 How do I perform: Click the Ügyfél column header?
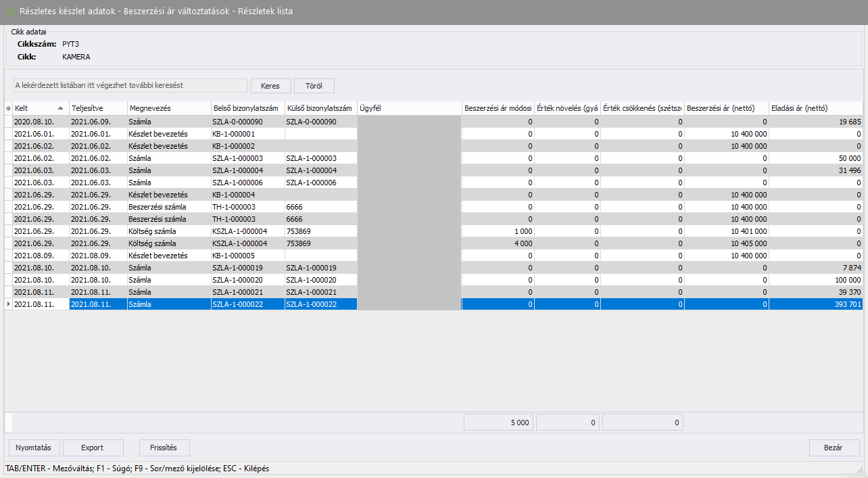(409, 108)
